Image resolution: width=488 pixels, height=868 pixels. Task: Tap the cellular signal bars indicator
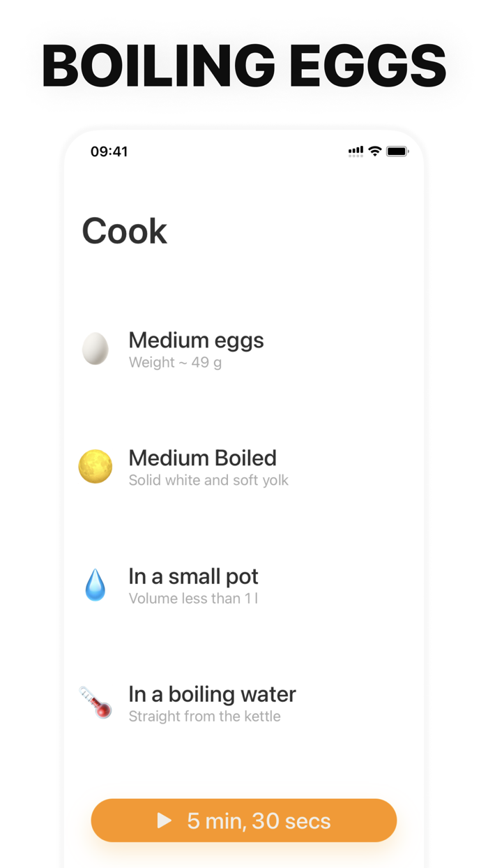click(x=355, y=151)
